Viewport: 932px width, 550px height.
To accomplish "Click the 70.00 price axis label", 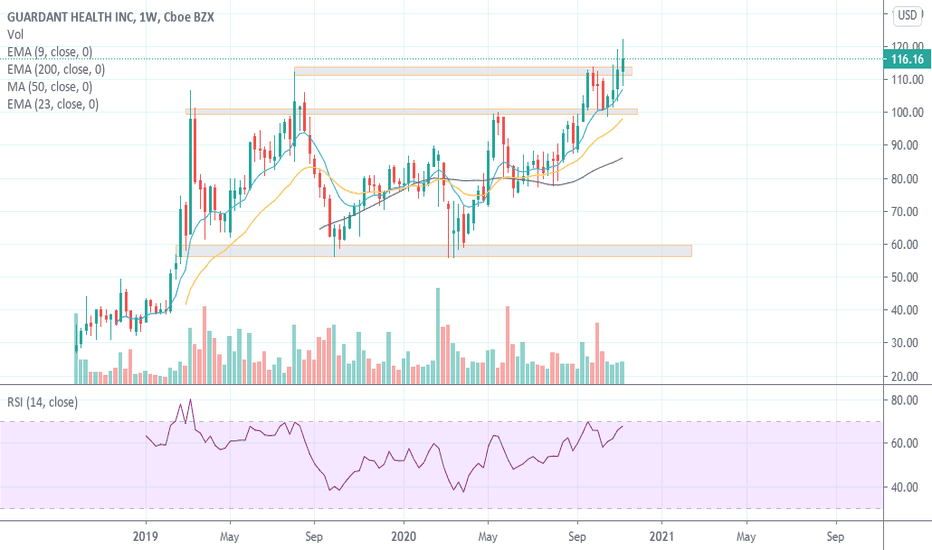I will (907, 212).
